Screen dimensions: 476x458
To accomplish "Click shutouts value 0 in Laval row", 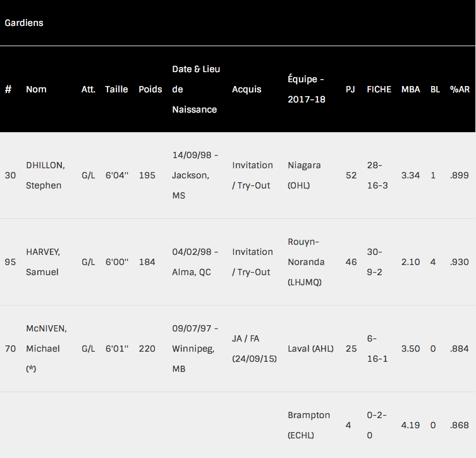I will (x=433, y=349).
